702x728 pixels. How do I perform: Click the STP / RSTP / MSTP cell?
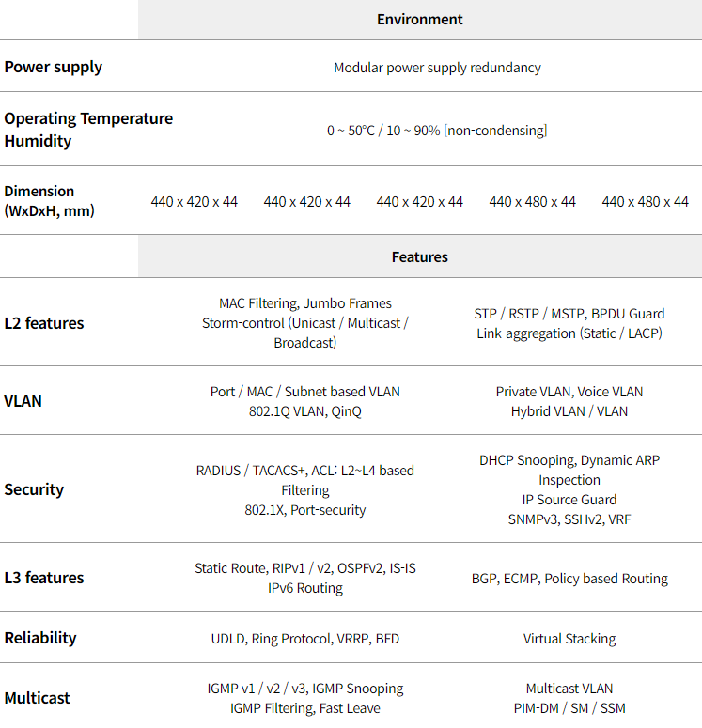point(569,323)
